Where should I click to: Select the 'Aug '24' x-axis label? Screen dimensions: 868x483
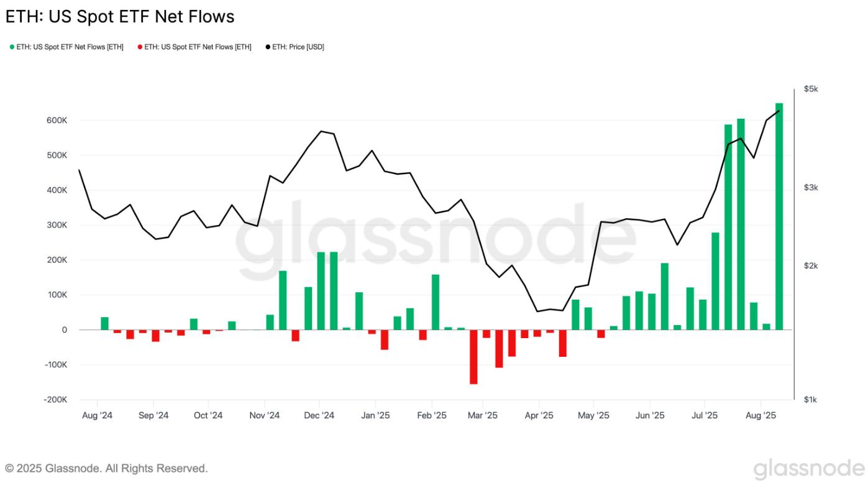[x=97, y=415]
